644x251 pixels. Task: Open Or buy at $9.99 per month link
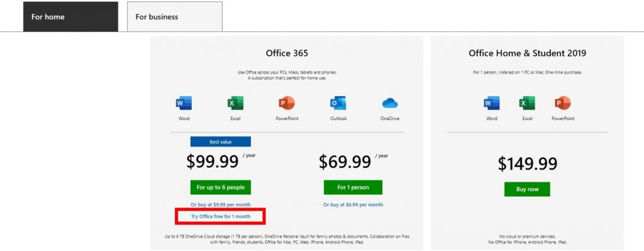[221, 204]
